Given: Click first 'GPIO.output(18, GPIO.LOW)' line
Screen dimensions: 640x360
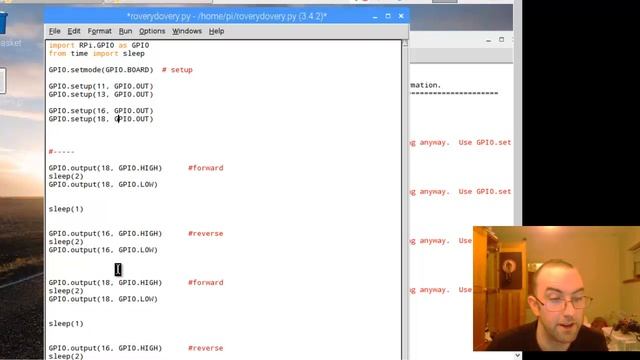Looking at the screenshot, I should pos(103,184).
